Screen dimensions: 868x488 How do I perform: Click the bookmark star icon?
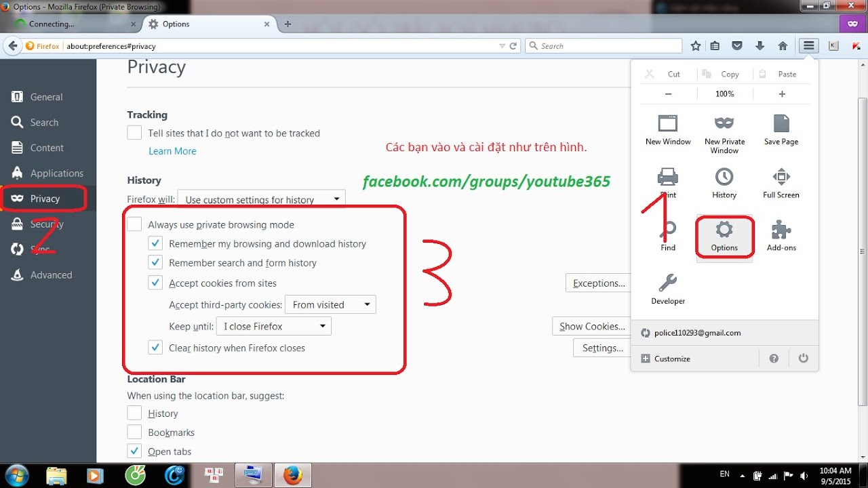click(x=696, y=46)
